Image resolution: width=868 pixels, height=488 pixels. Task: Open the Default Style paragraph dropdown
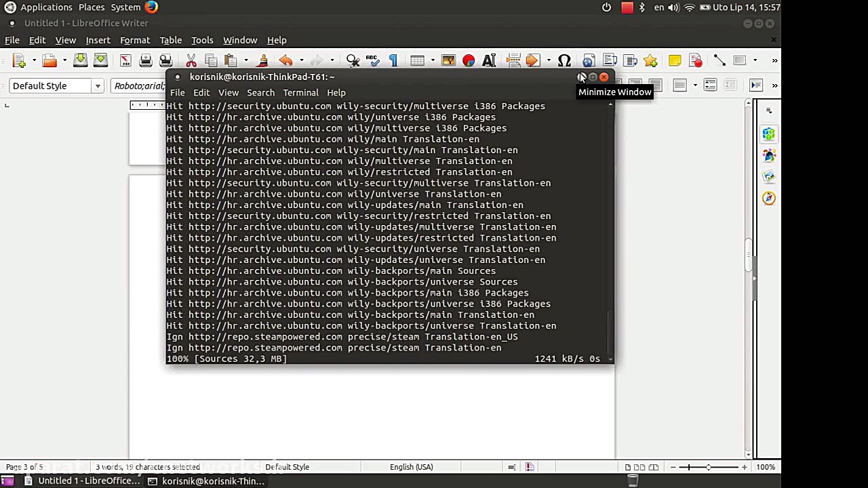point(98,86)
